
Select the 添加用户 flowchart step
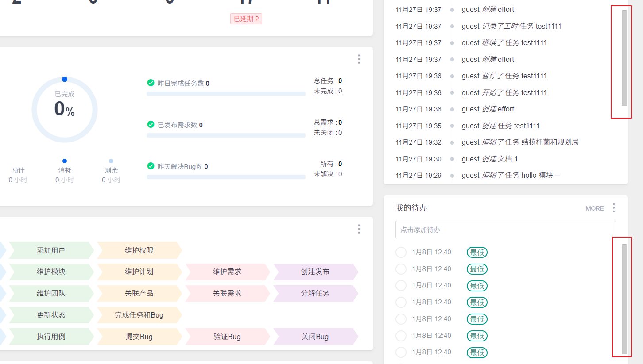coord(51,250)
